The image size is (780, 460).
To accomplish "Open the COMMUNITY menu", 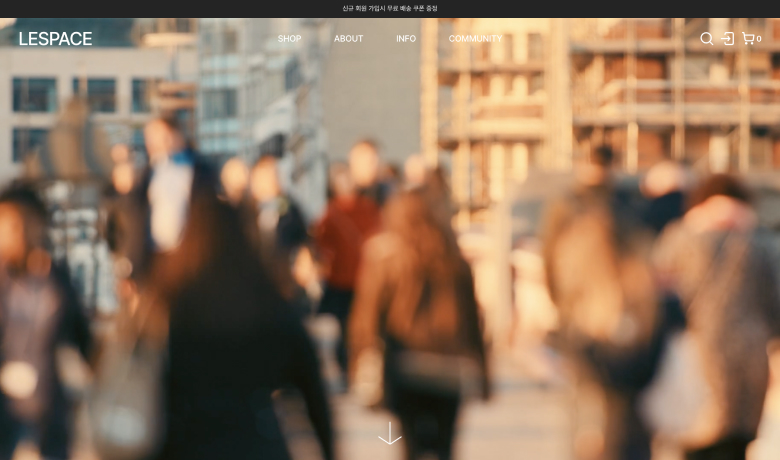I will tap(475, 39).
